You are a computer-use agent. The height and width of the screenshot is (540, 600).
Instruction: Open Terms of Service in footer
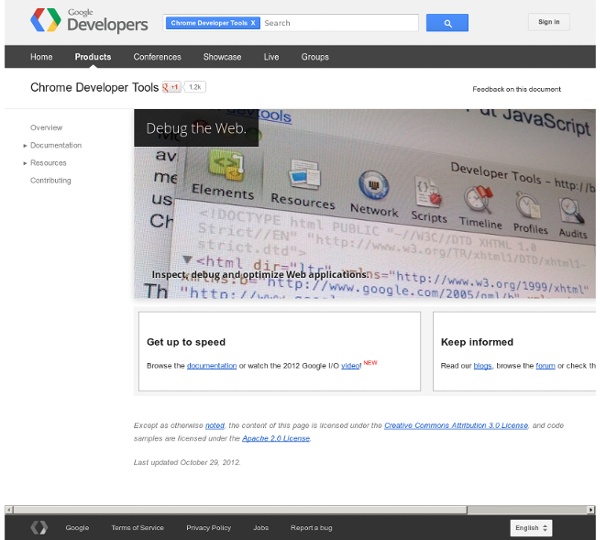(137, 528)
